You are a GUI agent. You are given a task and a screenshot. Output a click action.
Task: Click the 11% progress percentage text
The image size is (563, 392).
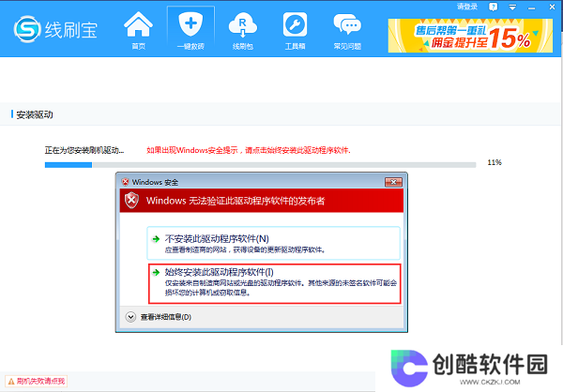tap(495, 162)
